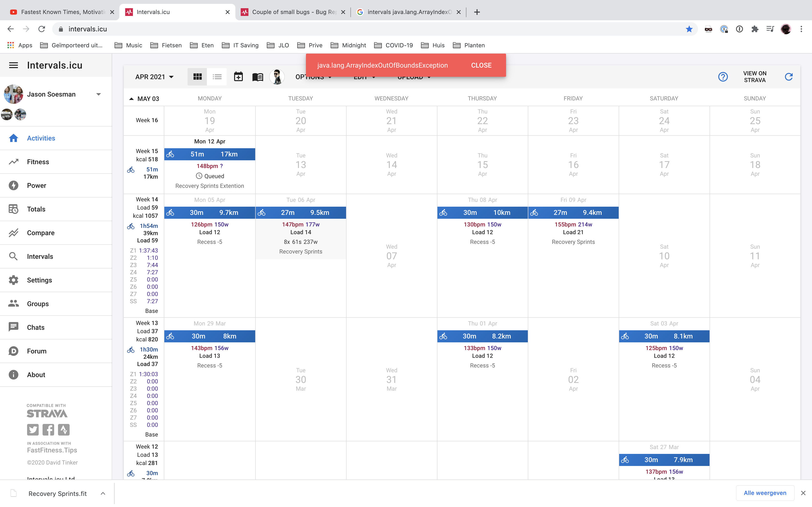812x507 pixels.
Task: Switch to activity list view
Action: tap(217, 77)
